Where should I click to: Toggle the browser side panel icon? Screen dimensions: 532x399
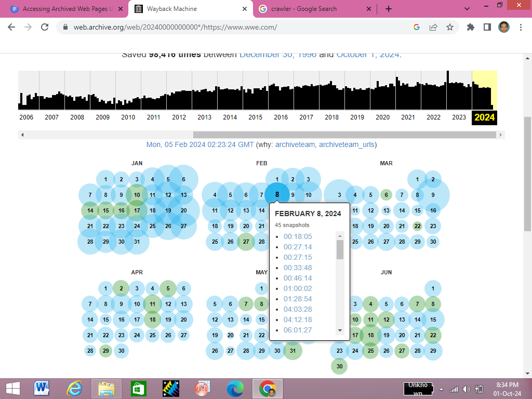[487, 27]
